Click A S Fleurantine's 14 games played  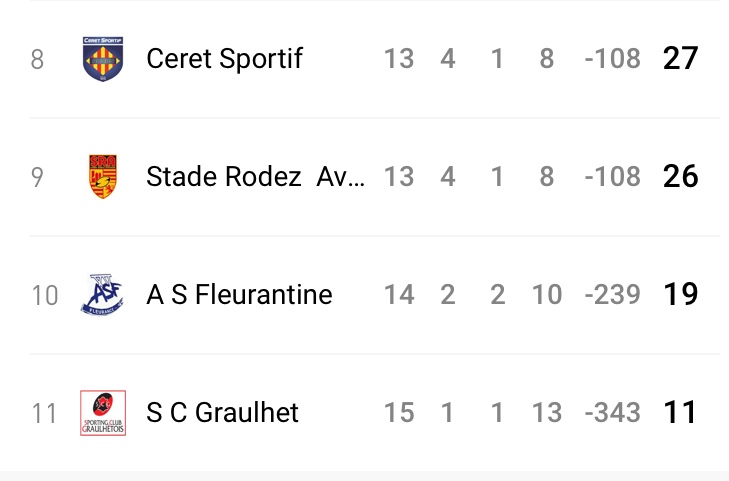(399, 295)
